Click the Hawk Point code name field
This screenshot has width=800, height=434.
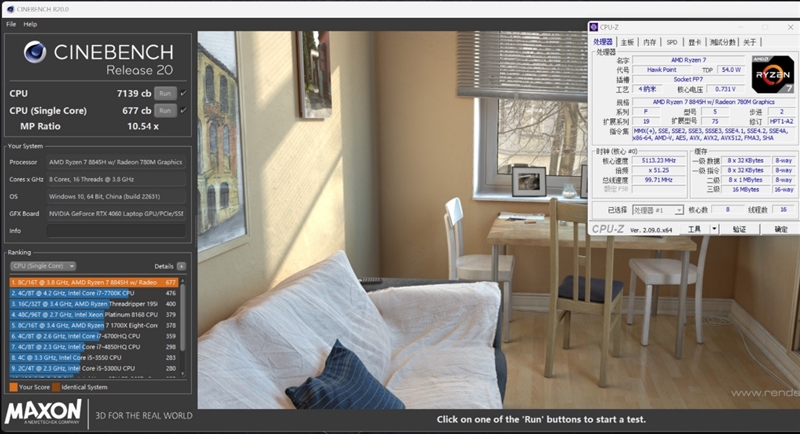coord(662,70)
